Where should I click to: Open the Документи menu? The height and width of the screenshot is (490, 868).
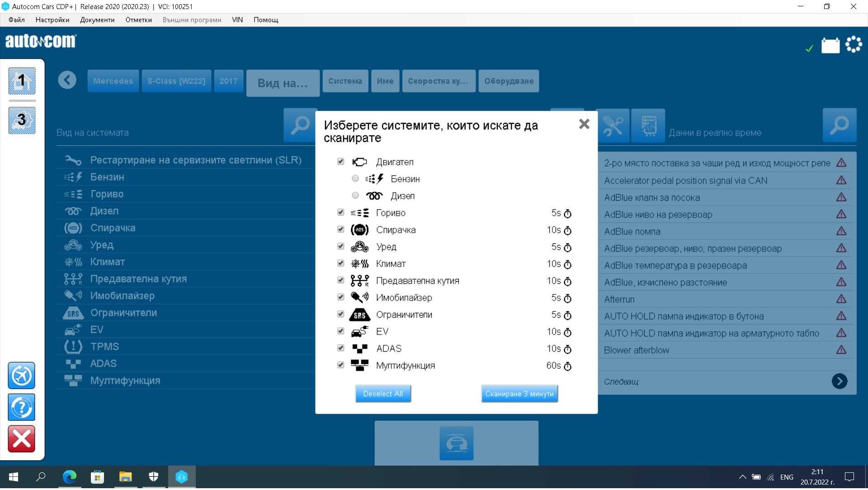(97, 20)
